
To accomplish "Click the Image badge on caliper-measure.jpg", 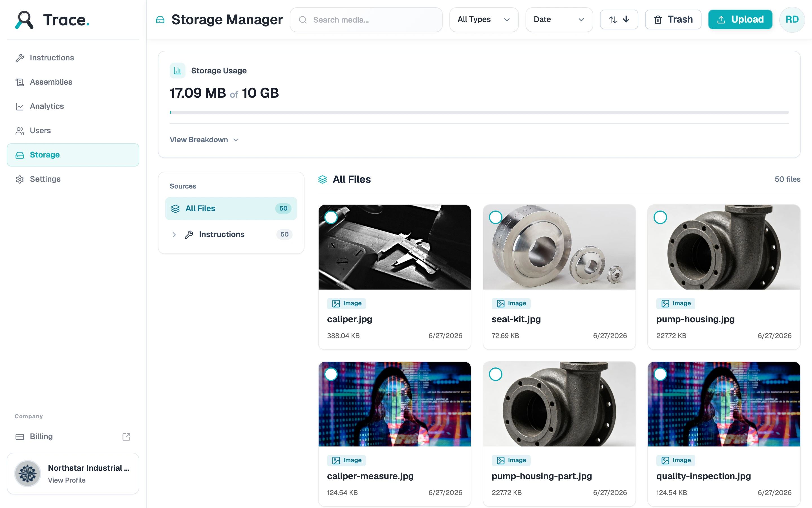I will 347,460.
